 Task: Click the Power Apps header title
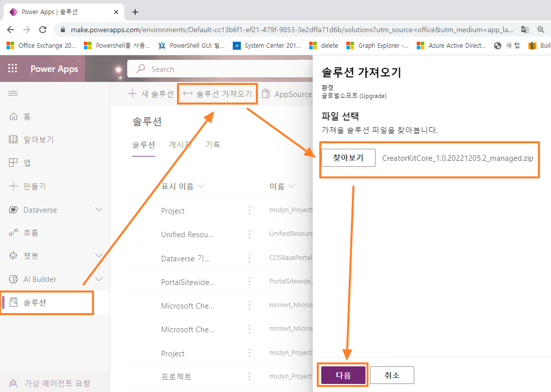click(x=54, y=68)
